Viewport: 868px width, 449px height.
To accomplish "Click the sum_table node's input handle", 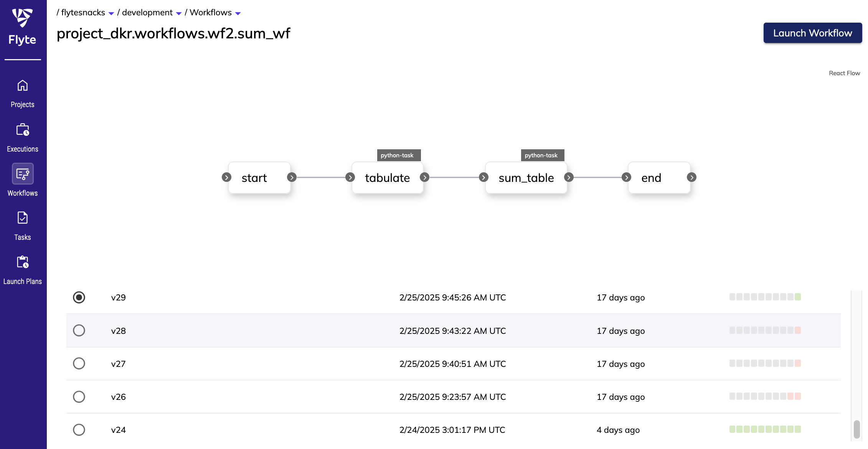I will 484,177.
